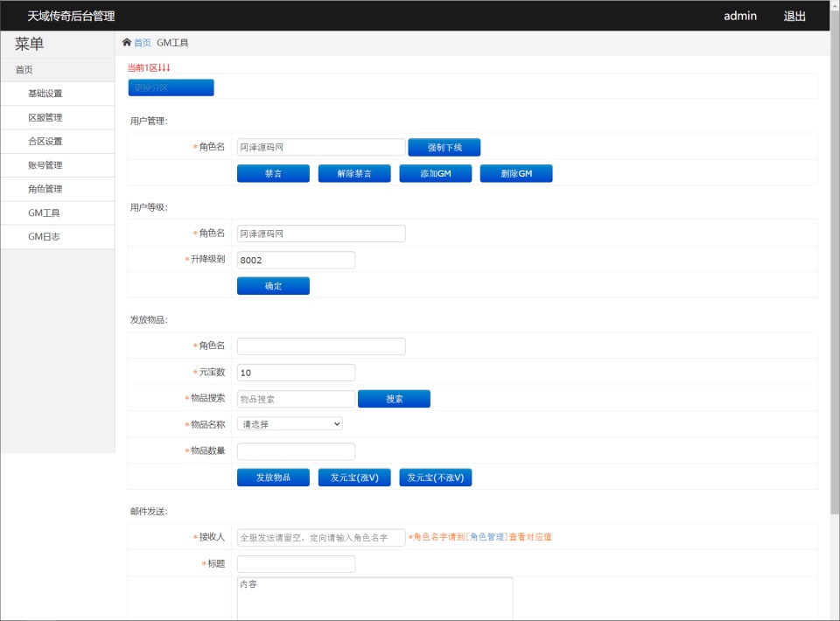840x621 pixels.
Task: Open the 角色管理 link in mail hint
Action: point(487,537)
